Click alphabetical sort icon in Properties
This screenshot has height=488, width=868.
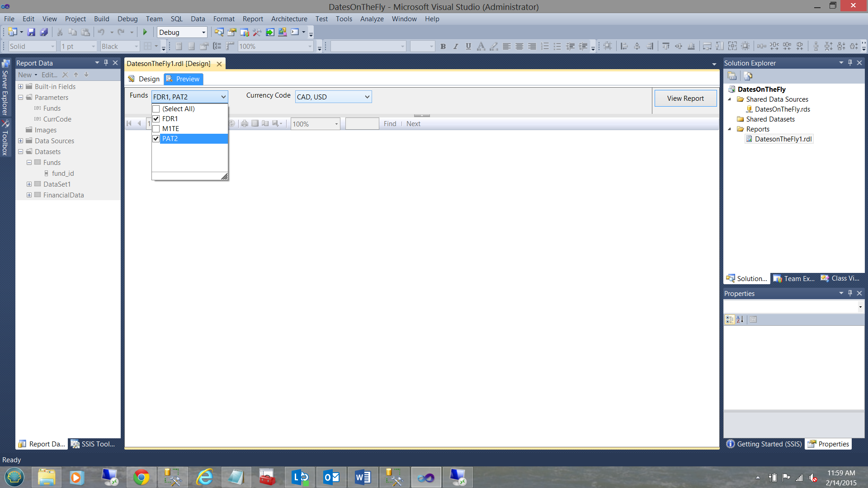point(740,319)
